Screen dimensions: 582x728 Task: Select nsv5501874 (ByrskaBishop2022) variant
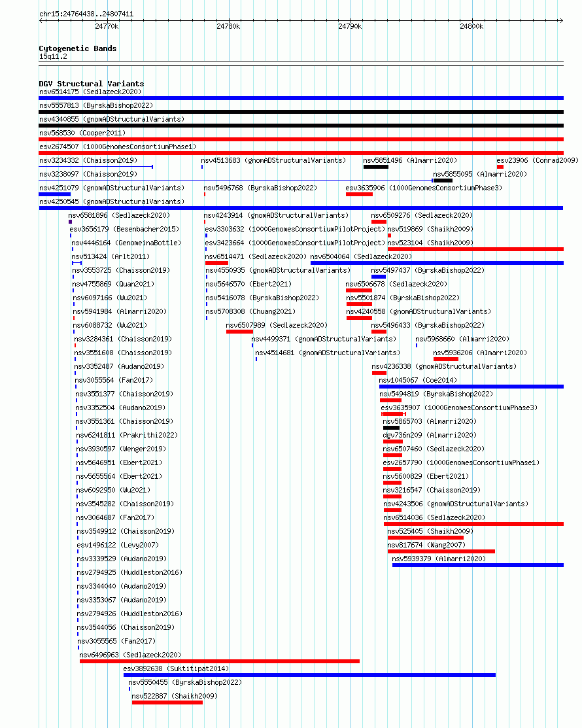point(403,298)
